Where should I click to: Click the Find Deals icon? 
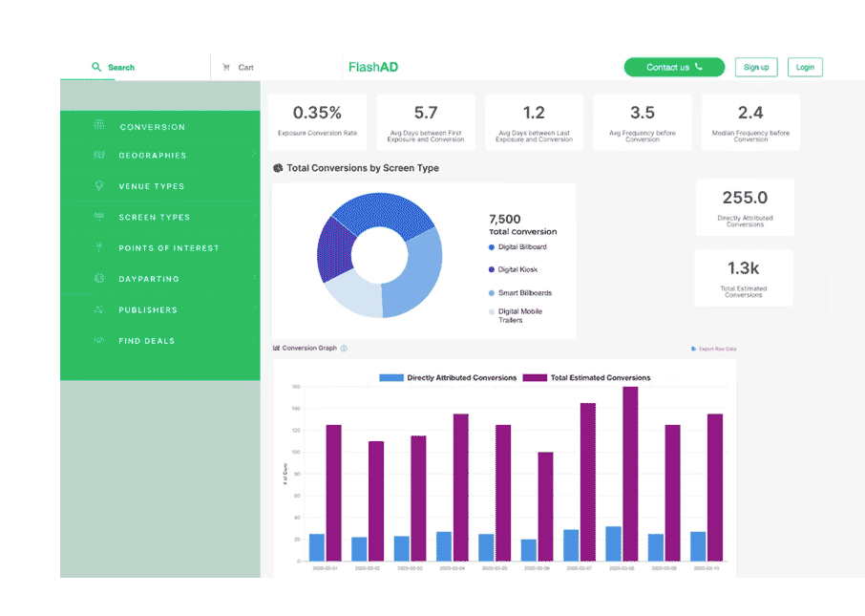coord(98,341)
